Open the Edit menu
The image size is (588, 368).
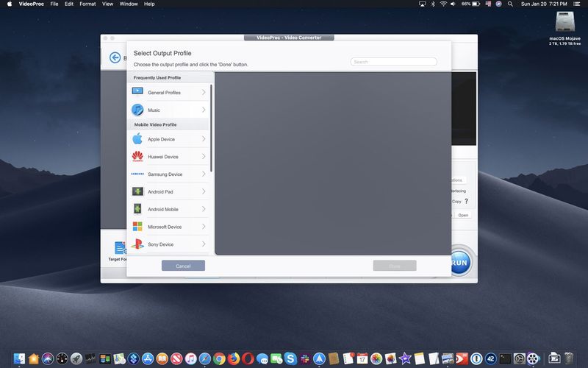pos(68,4)
